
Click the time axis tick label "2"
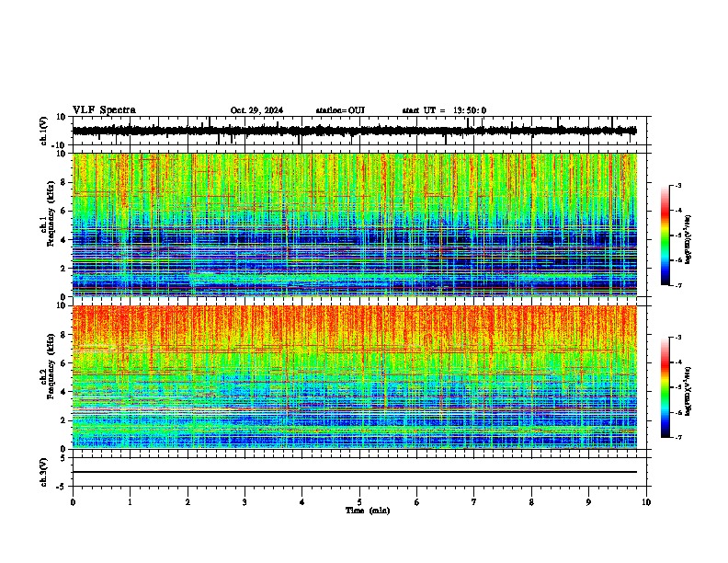pyautogui.click(x=188, y=502)
